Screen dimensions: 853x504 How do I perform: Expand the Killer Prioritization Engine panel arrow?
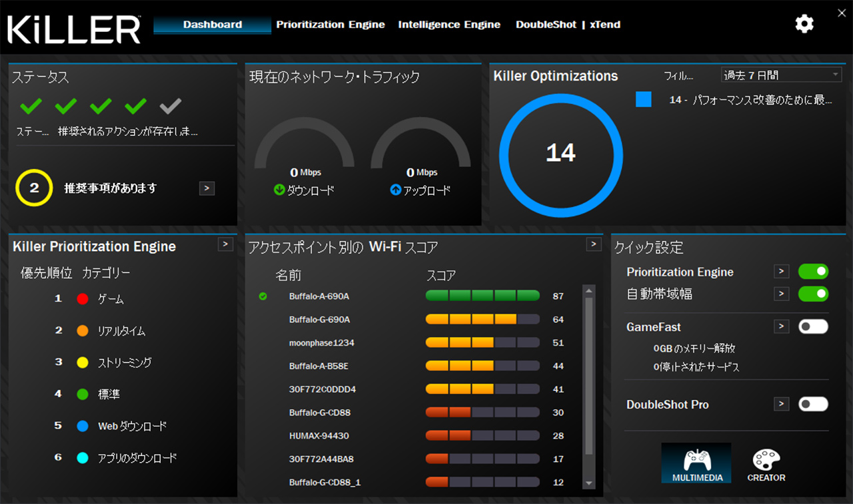[226, 244]
